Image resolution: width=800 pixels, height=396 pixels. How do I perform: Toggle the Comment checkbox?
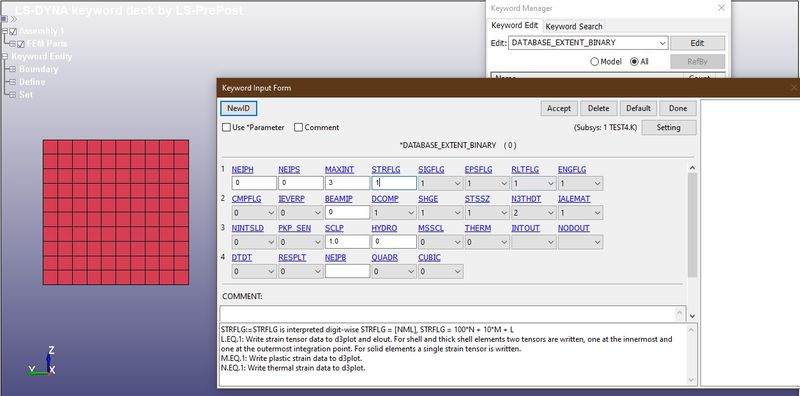click(298, 128)
